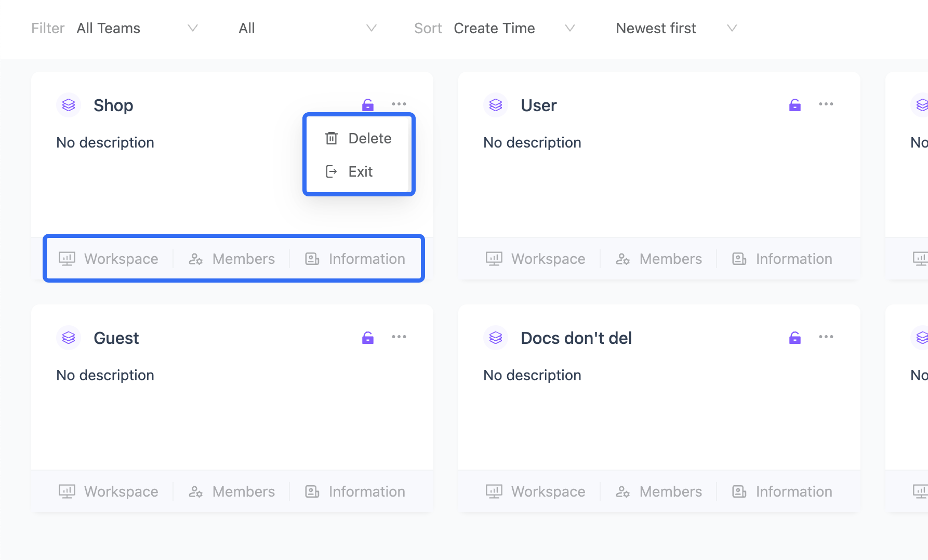Screen dimensions: 928x560
Task: Click Docs don't del lock icon
Action: point(795,338)
